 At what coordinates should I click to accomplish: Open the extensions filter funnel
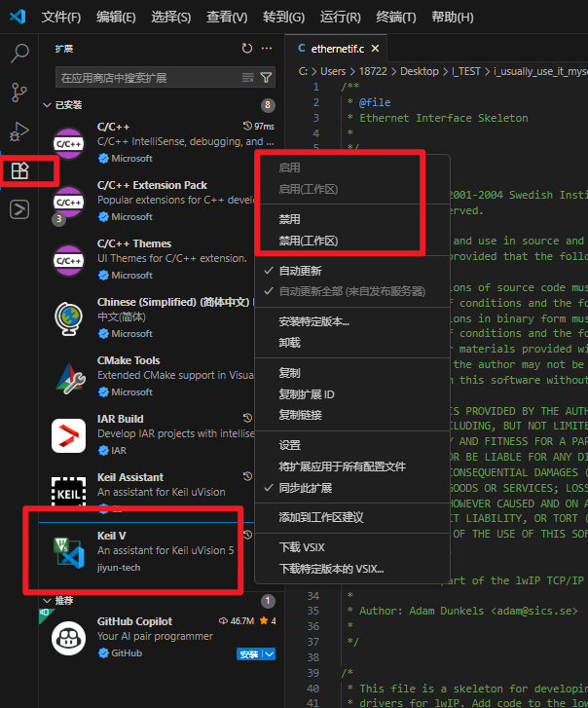(x=266, y=78)
